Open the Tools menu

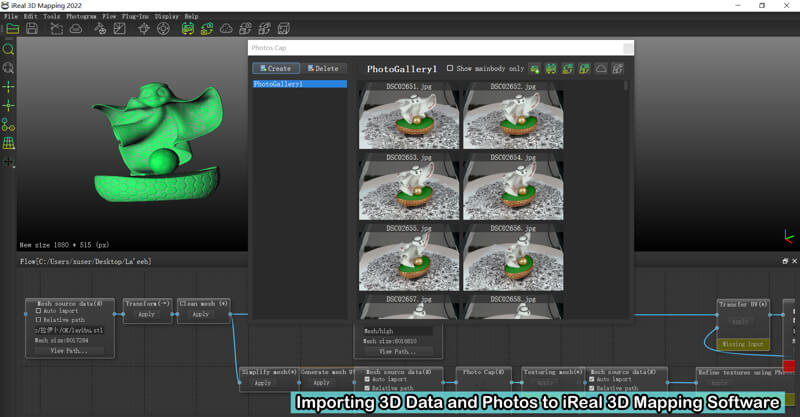point(52,16)
